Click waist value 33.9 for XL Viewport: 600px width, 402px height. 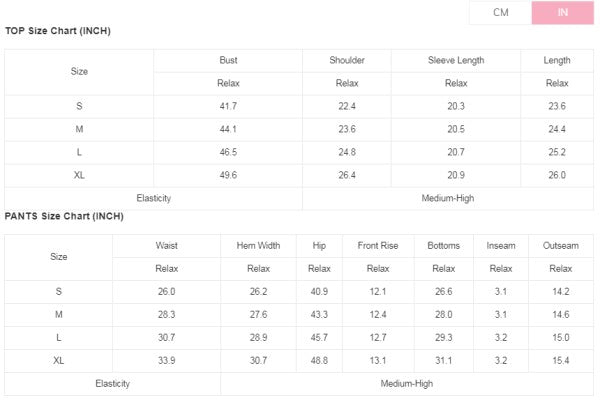coord(167,360)
